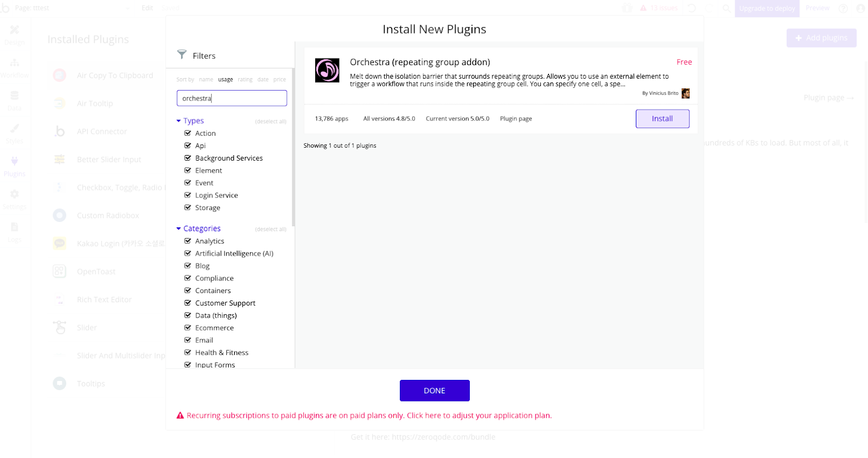Click the Air Copy To Clipboard plugin icon
This screenshot has width=868, height=458.
click(60, 75)
